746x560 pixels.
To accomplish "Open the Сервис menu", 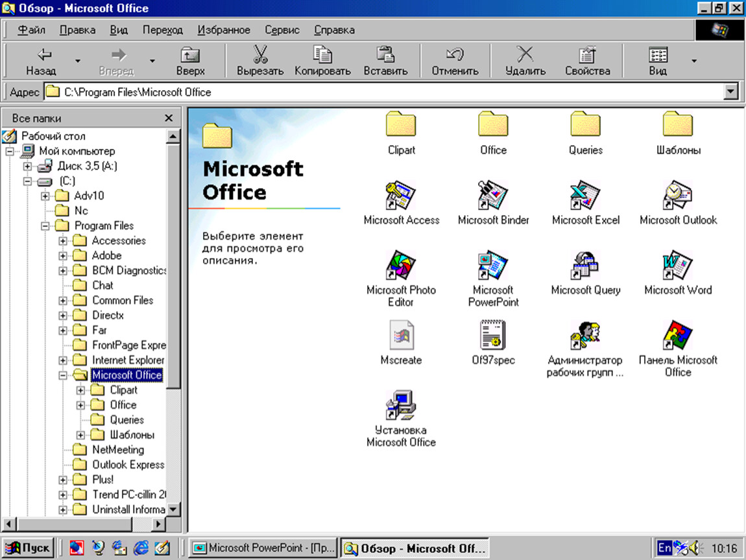I will click(282, 30).
